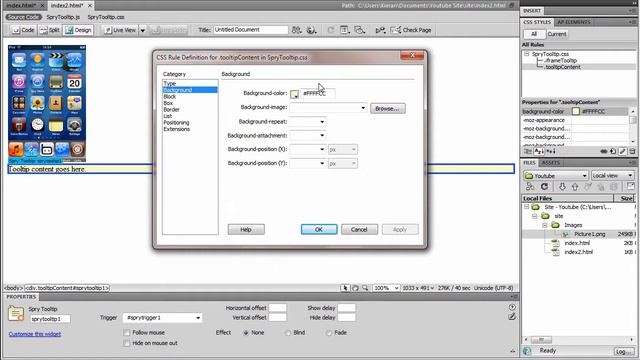
Task: Enable the Follow mouse checkbox
Action: 127,333
